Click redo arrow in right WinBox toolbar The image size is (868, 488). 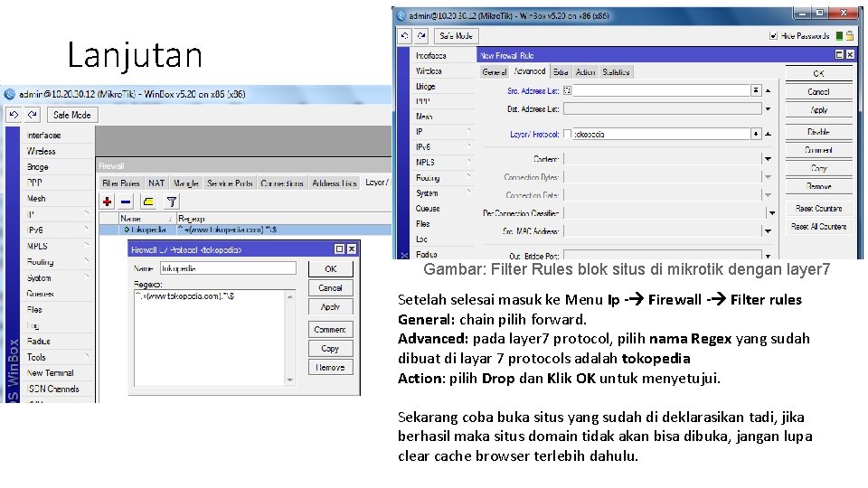[422, 36]
